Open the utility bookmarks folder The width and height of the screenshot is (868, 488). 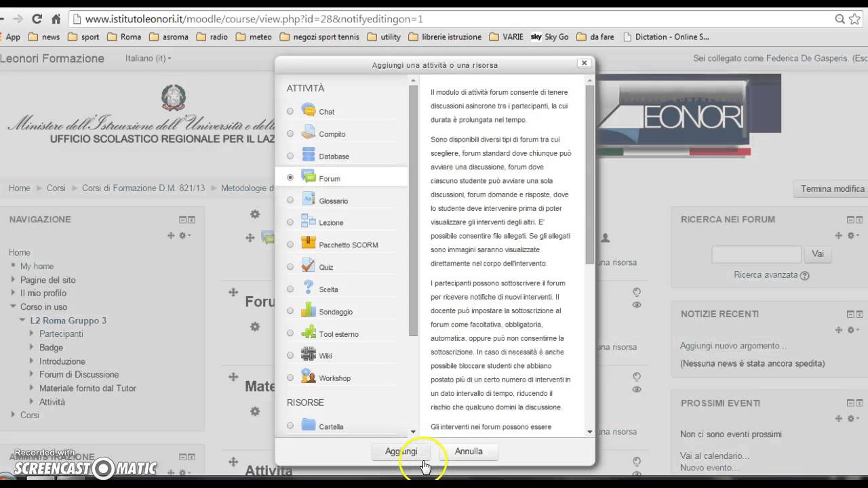[x=384, y=37]
